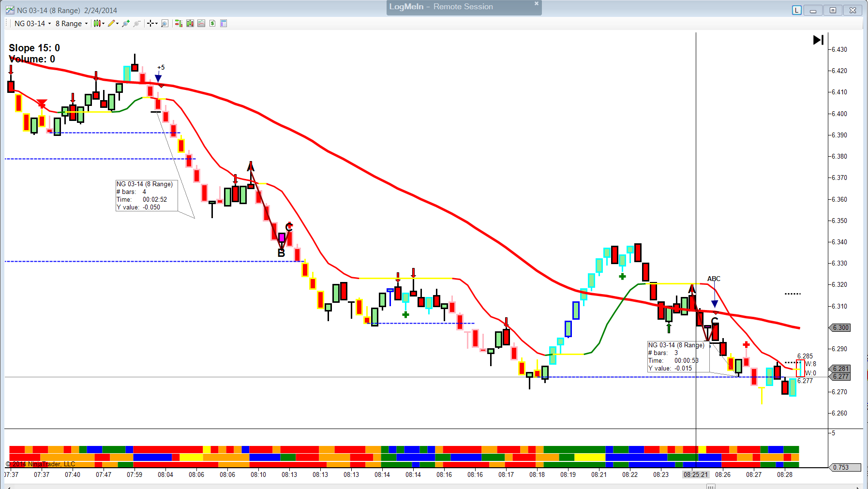Click the 6.300 price marker on axis

click(840, 327)
